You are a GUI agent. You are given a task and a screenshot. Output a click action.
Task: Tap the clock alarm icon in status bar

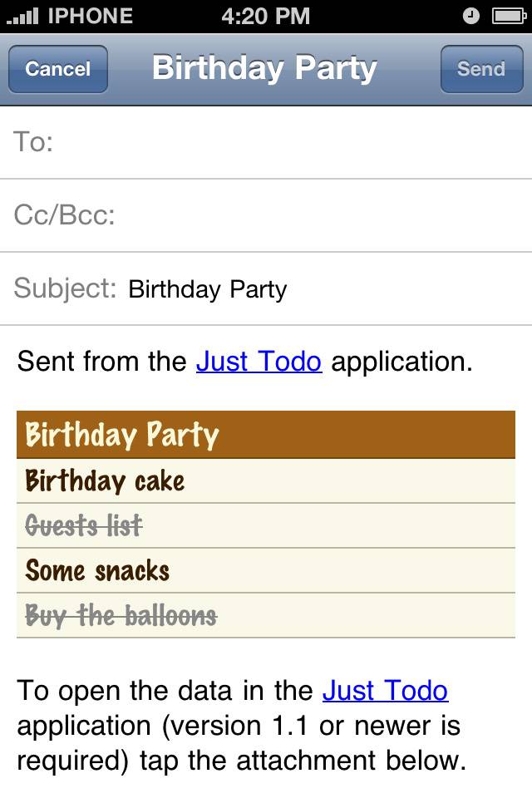click(x=471, y=17)
